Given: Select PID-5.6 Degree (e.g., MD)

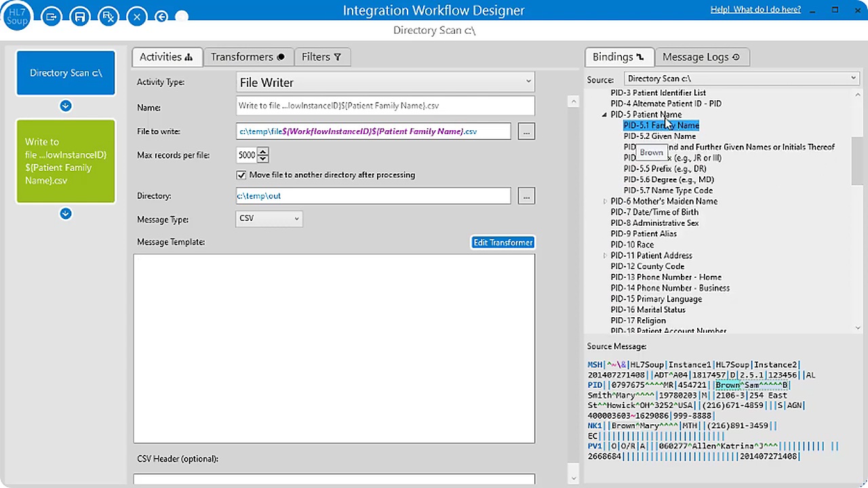Looking at the screenshot, I should click(669, 180).
